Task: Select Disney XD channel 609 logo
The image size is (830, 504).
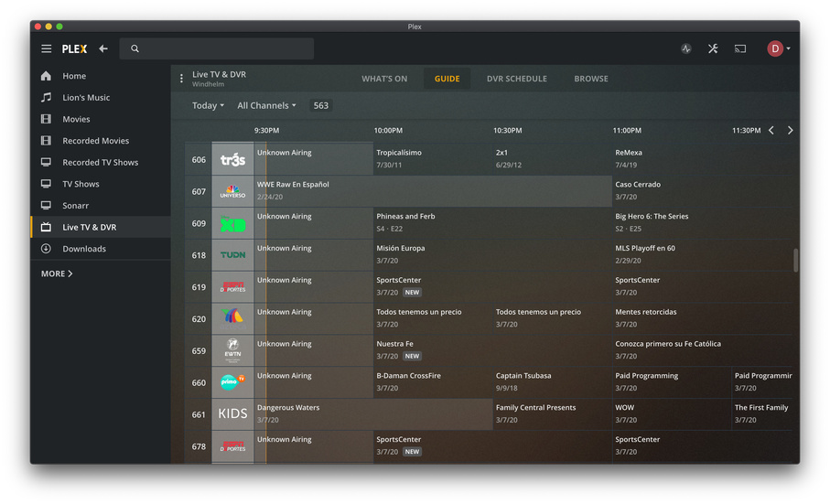Action: coord(233,223)
